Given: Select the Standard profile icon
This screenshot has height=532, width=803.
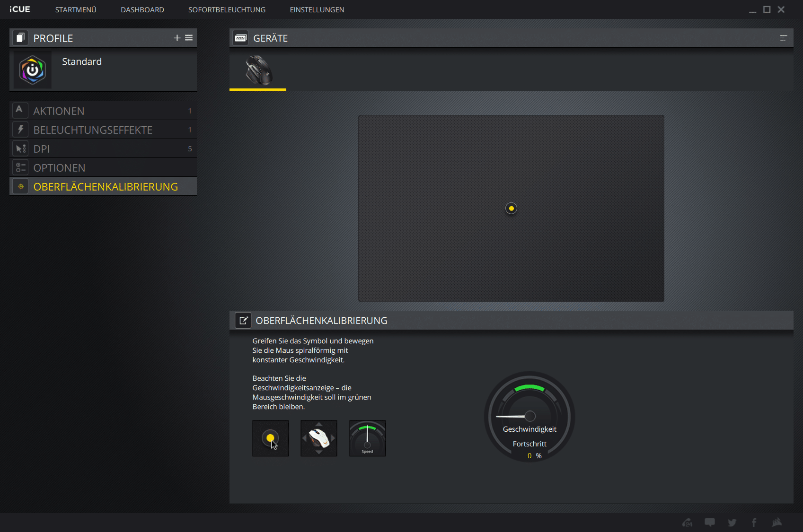Looking at the screenshot, I should tap(32, 70).
